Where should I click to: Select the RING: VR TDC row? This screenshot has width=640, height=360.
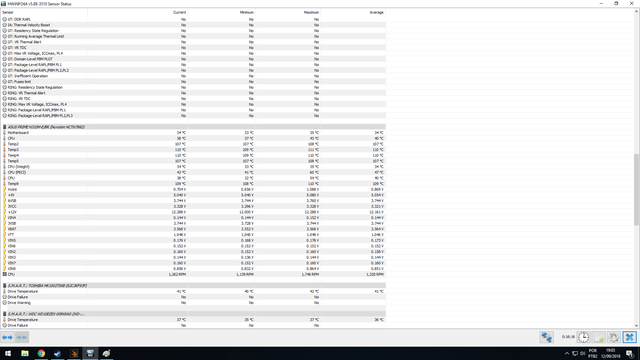click(193, 99)
